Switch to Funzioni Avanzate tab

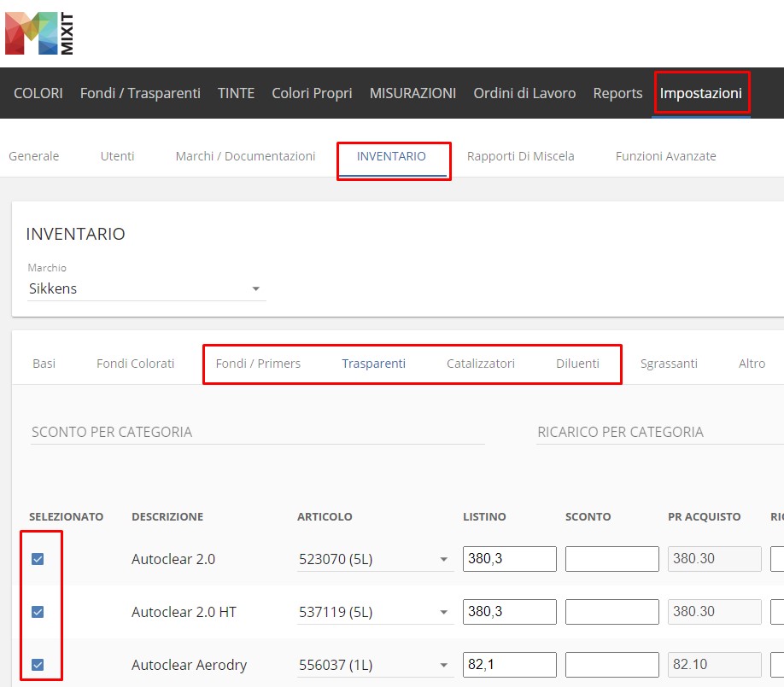[x=666, y=156]
